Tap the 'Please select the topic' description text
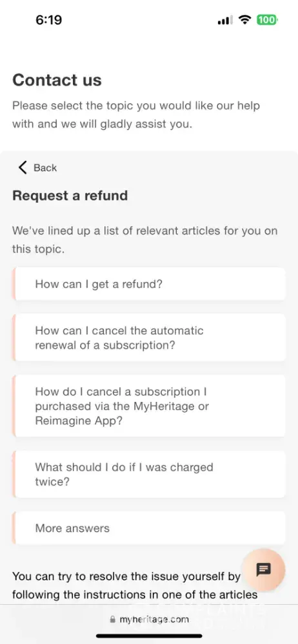298x644 pixels. tap(136, 115)
